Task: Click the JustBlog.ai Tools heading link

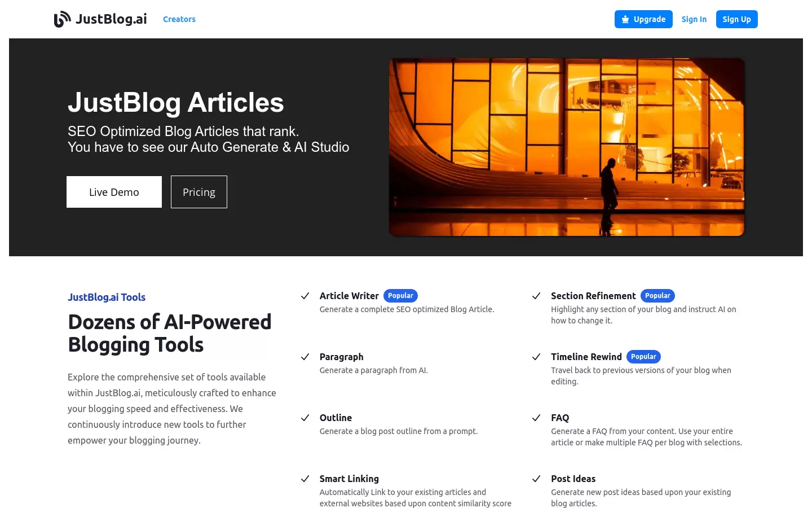Action: click(107, 297)
